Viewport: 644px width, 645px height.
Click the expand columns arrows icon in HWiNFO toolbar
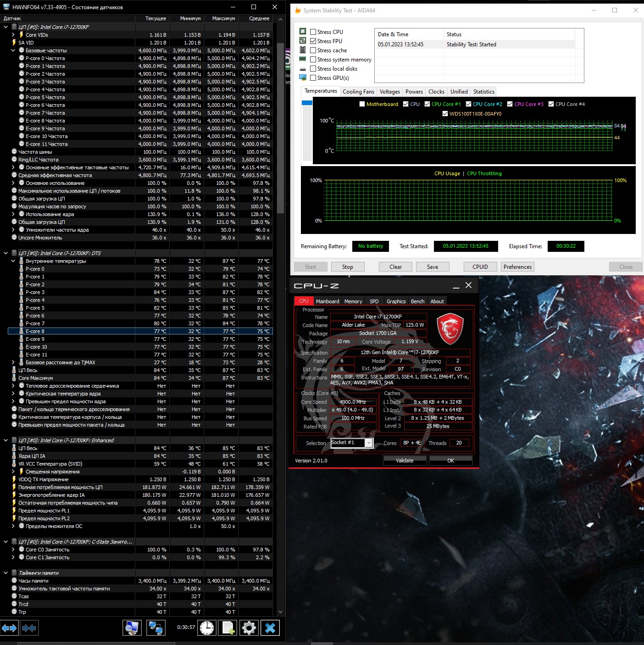9,628
